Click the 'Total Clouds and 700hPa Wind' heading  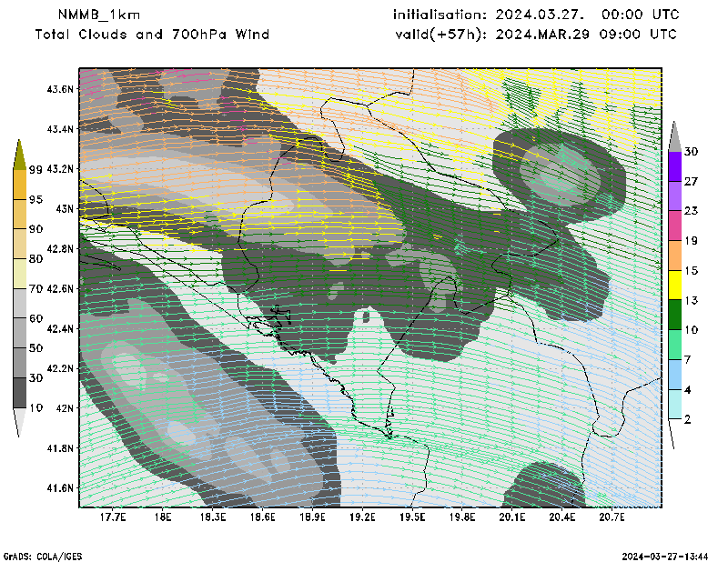(x=152, y=35)
